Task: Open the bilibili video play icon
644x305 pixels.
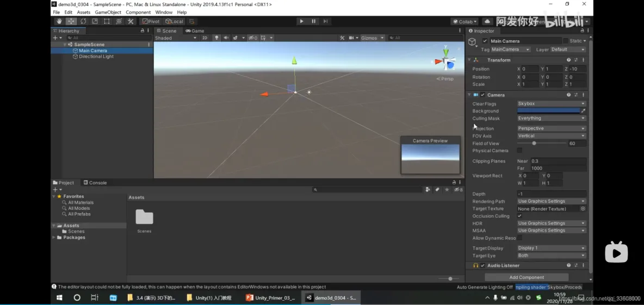Action: click(616, 252)
